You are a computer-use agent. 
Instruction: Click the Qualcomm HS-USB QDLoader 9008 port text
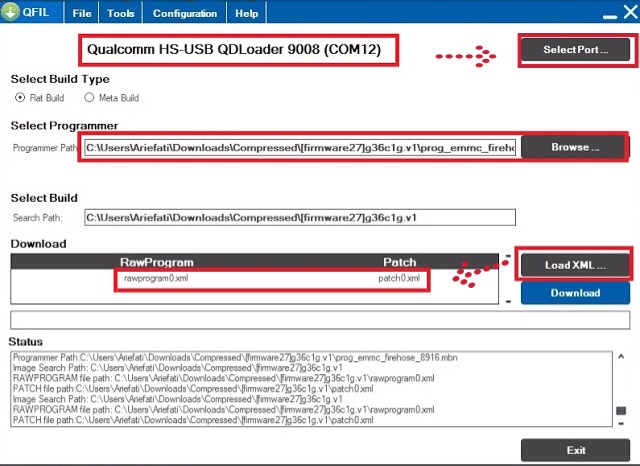click(x=234, y=49)
